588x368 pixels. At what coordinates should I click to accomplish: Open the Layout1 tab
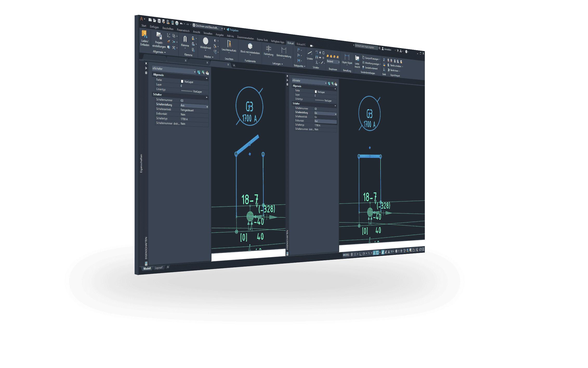tap(158, 268)
